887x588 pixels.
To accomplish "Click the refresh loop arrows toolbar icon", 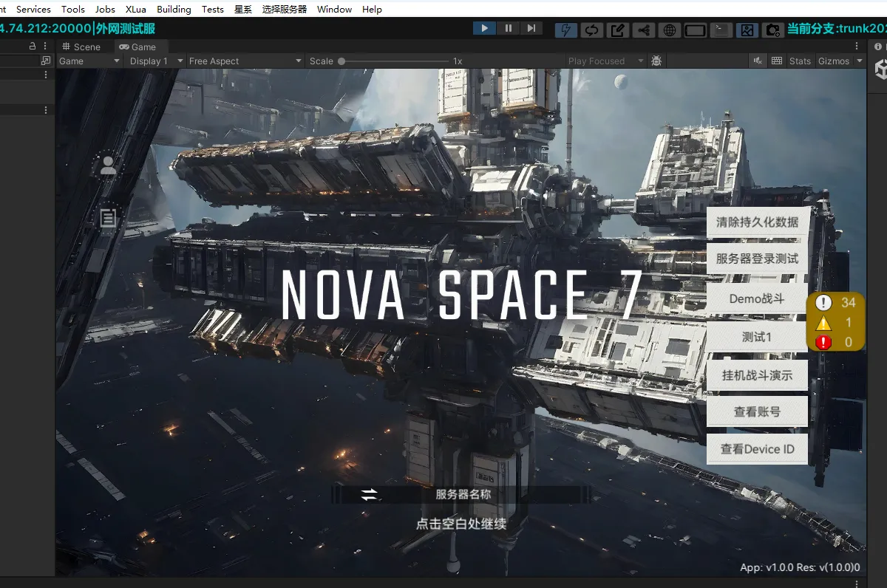I will point(591,30).
